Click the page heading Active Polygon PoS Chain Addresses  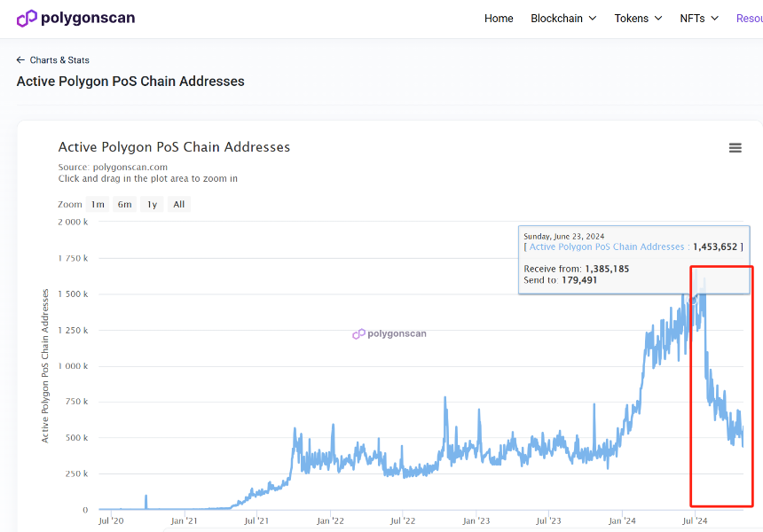(x=130, y=82)
